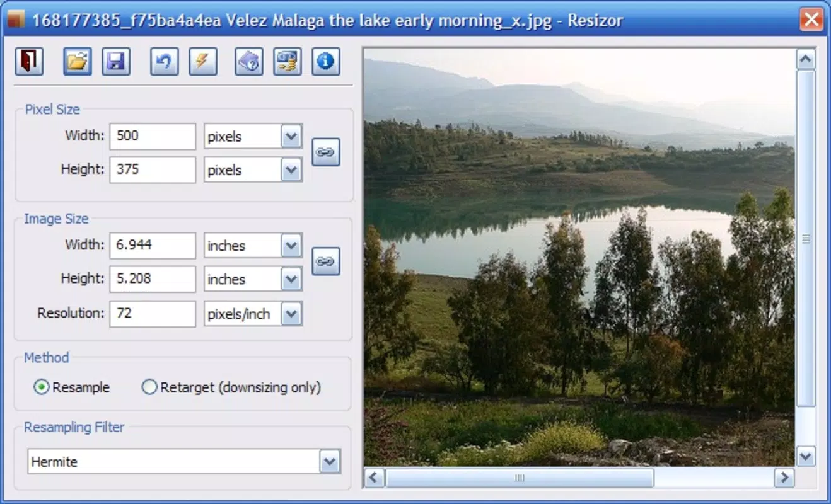
Task: Open Image Size height inches dropdown
Action: tap(291, 279)
